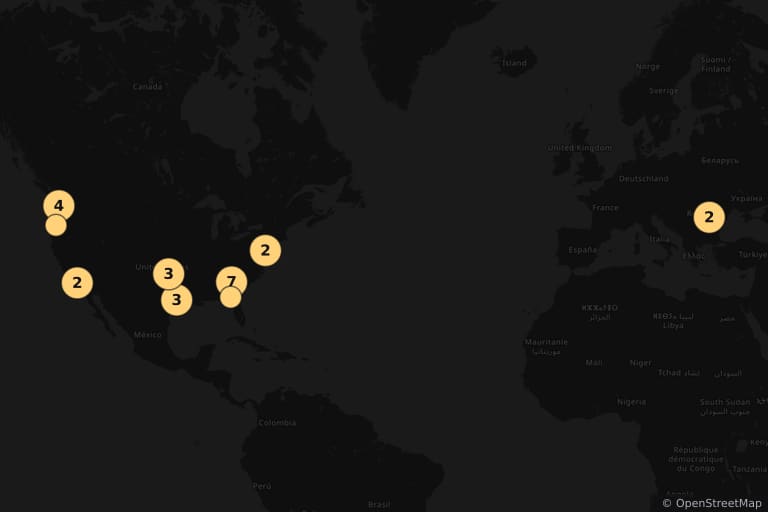Click the Suomi / Finland map label
The height and width of the screenshot is (512, 768).
716,64
